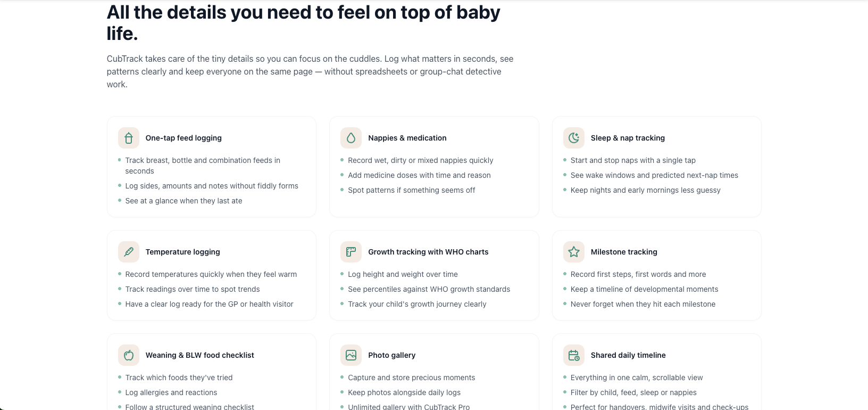868x410 pixels.
Task: Select the apple icon for Weaning checklist
Action: [128, 355]
